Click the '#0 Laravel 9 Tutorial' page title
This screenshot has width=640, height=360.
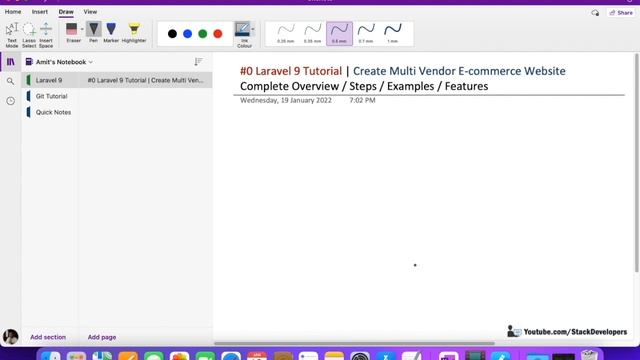coord(291,71)
